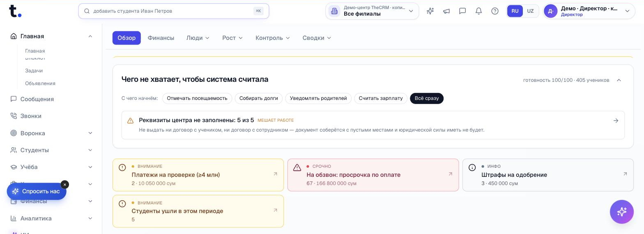Select Собирать долги chip

259,98
